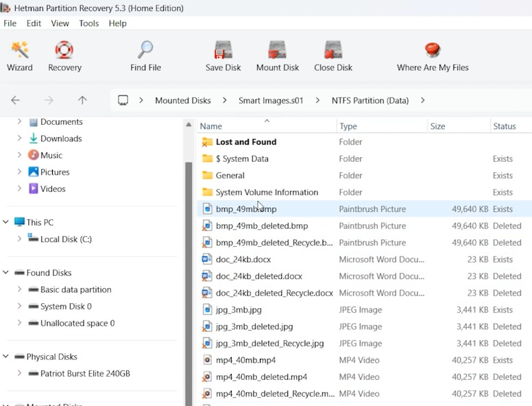Open the Help menu
Screen dimensions: 532x406
[x=117, y=23]
